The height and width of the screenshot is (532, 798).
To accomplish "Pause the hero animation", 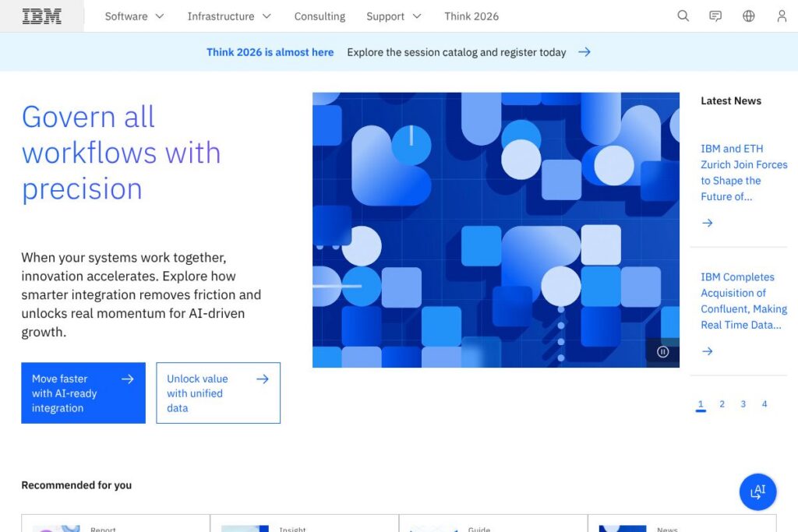I will click(662, 352).
